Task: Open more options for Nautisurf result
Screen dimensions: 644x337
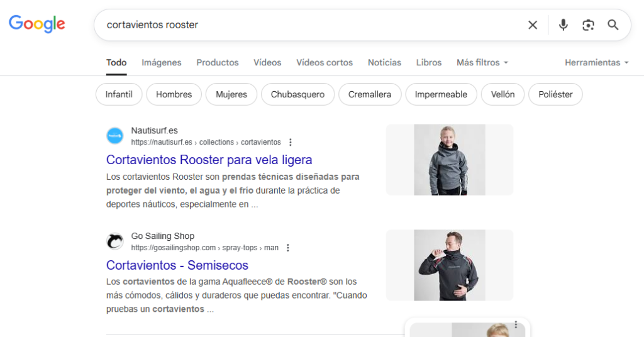Action: 291,143
